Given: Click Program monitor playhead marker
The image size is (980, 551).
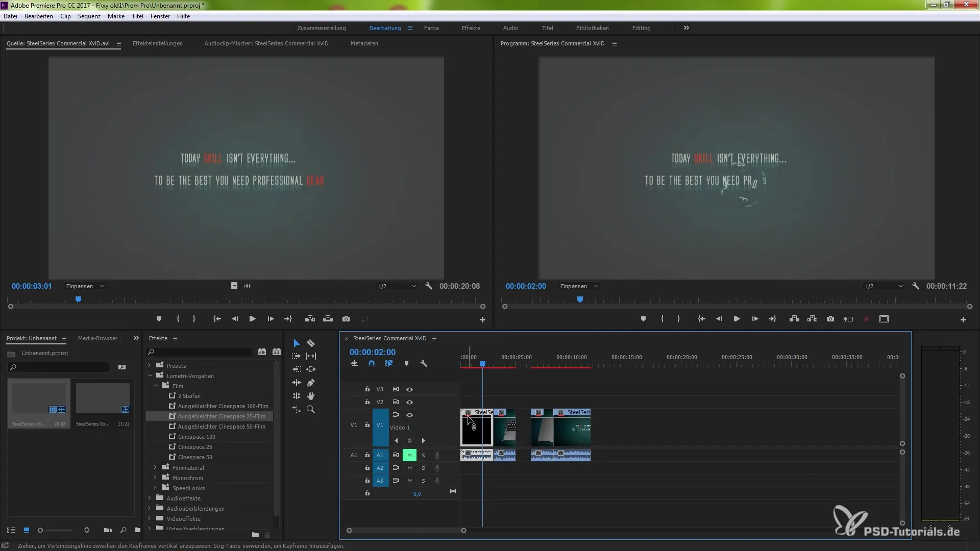Looking at the screenshot, I should pos(580,299).
